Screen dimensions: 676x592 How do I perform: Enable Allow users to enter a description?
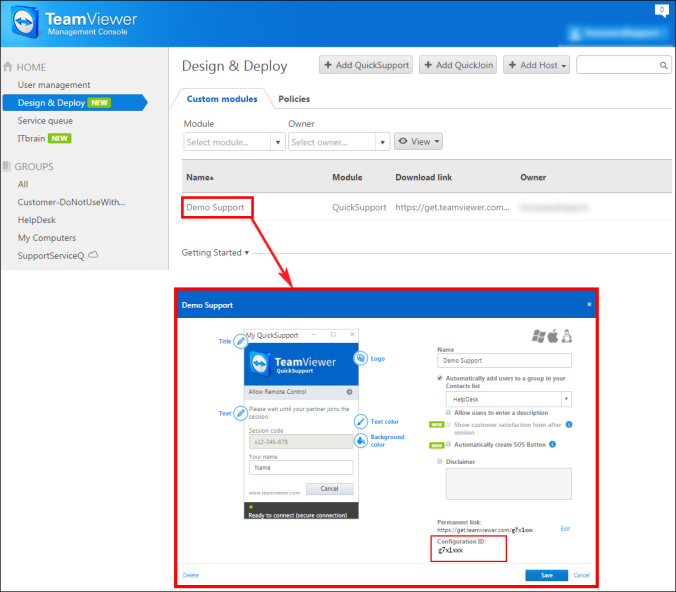pyautogui.click(x=448, y=413)
